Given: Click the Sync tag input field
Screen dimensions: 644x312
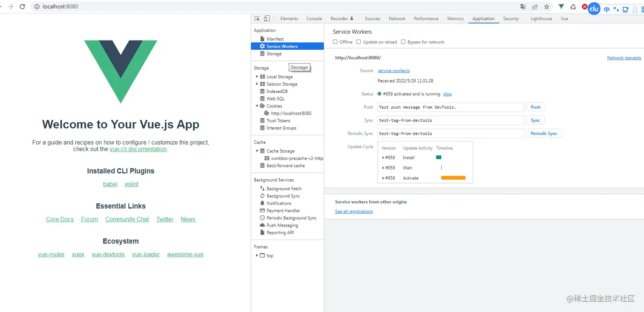Looking at the screenshot, I should tap(450, 120).
